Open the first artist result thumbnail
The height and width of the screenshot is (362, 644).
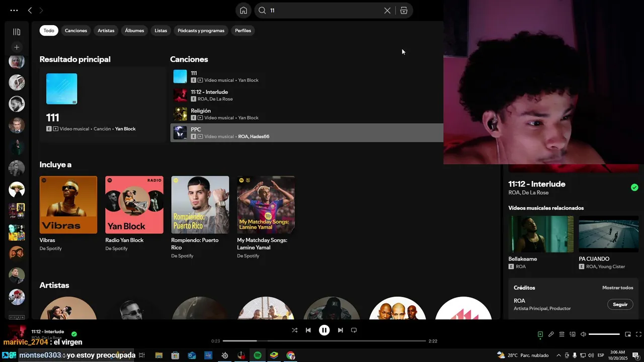68,308
